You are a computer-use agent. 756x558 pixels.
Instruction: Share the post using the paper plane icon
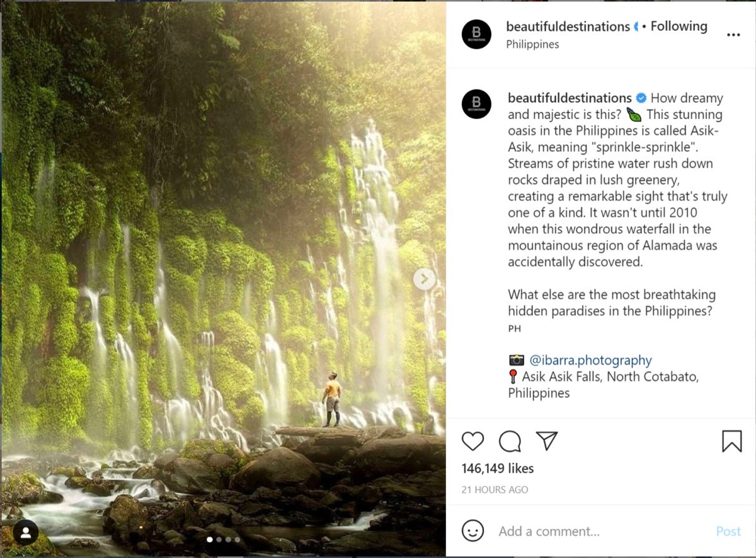[547, 441]
